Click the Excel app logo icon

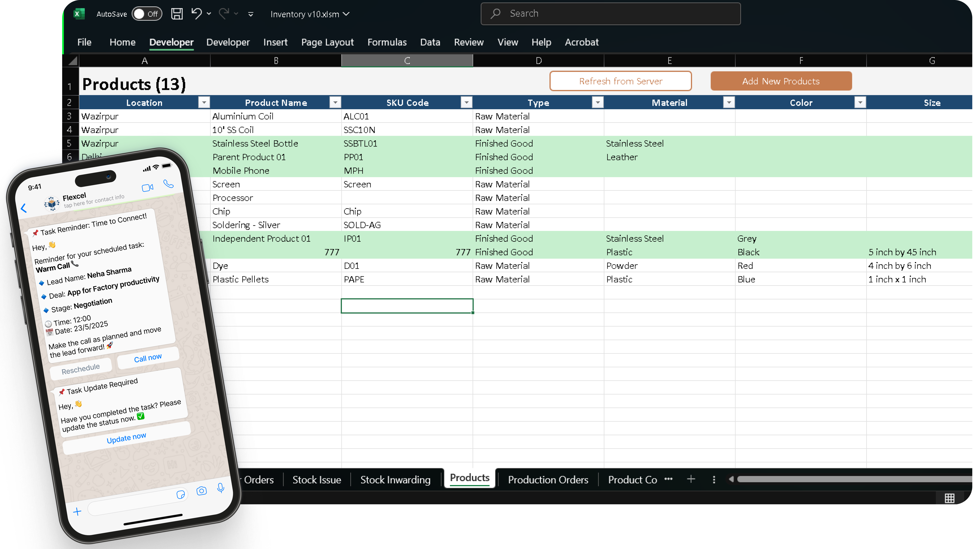(x=78, y=14)
